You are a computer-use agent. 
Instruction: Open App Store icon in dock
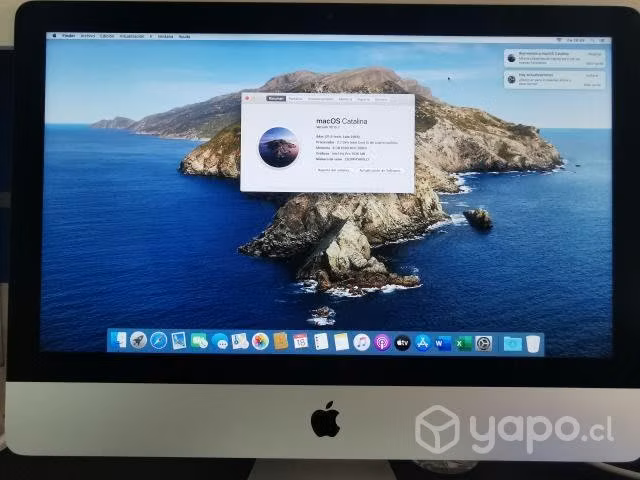tap(422, 343)
